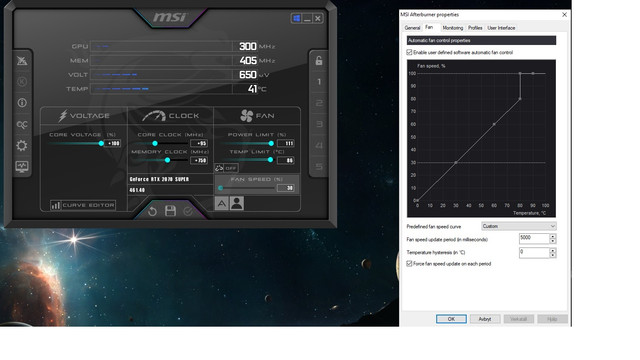This screenshot has height=360, width=640.
Task: Click the Core Voltage slider handle
Action: pyautogui.click(x=101, y=143)
